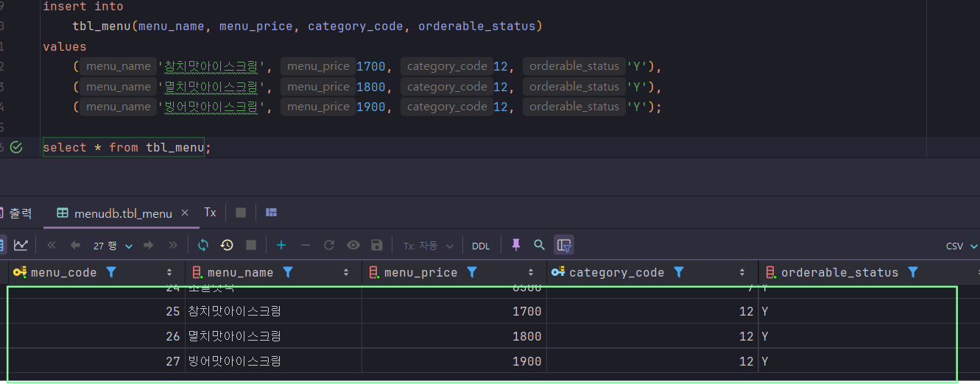This screenshot has height=384, width=980.
Task: Open the chart view icon in the grid toolbar
Action: pos(21,245)
